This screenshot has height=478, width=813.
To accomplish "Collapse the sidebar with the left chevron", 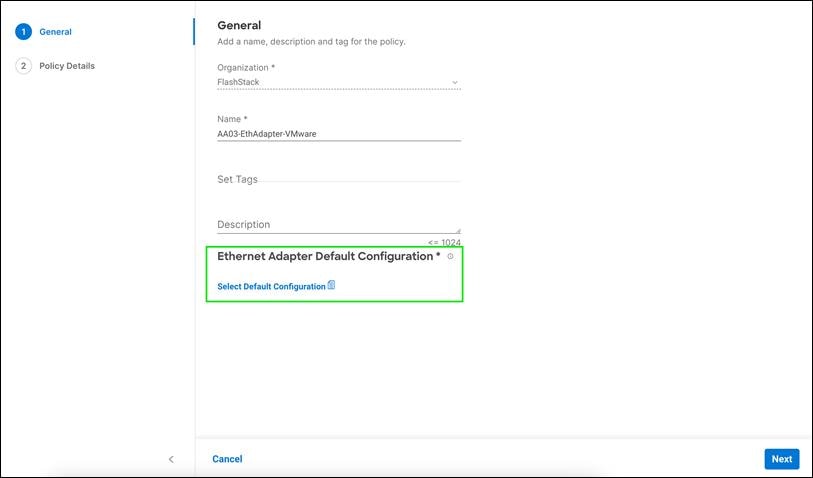I will [171, 459].
